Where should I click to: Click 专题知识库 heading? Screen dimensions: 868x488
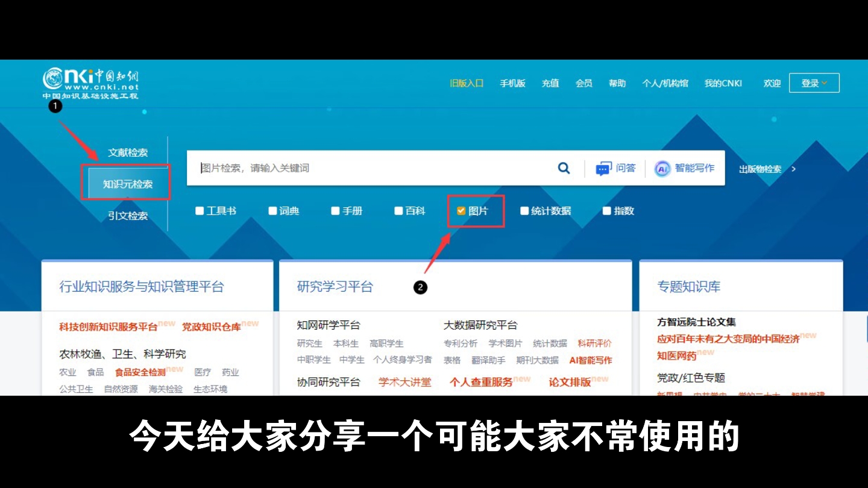[x=689, y=287]
